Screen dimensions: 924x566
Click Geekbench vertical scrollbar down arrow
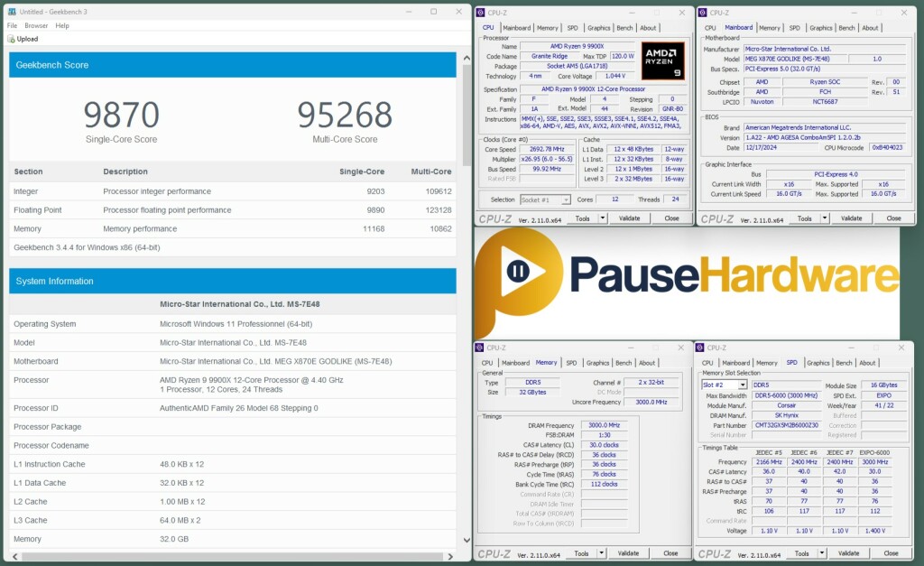point(467,540)
